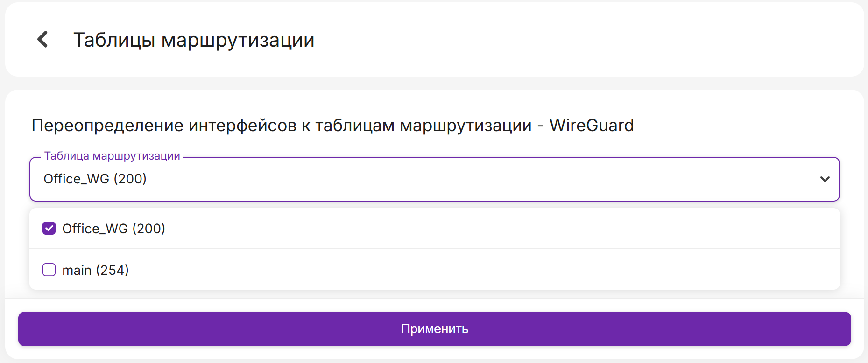The height and width of the screenshot is (363, 868).
Task: Close the options list using the down arrow
Action: 825,179
